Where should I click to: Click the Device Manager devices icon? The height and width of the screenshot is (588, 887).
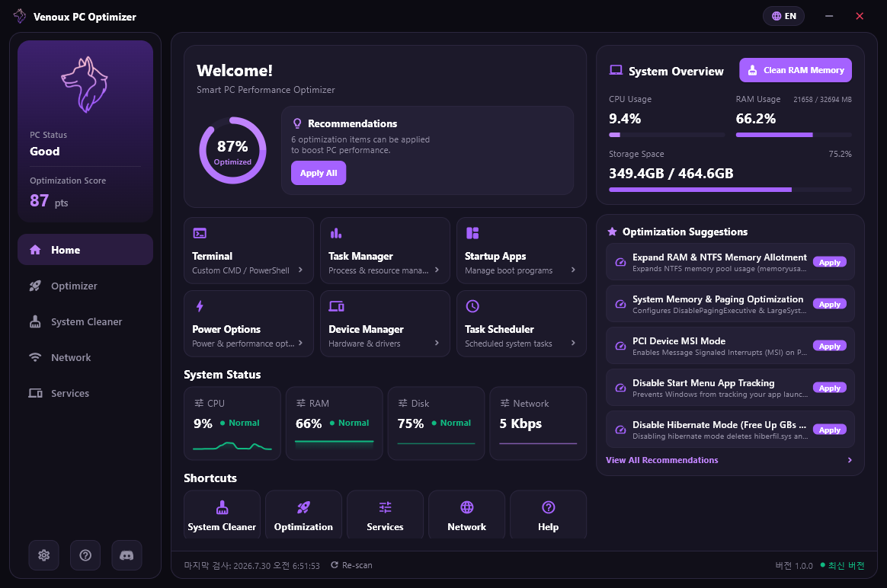pos(337,306)
